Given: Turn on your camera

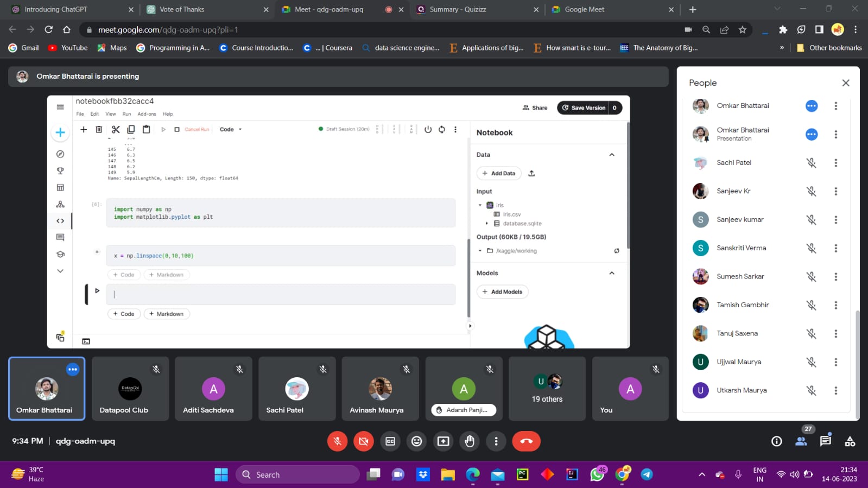Looking at the screenshot, I should 364,441.
